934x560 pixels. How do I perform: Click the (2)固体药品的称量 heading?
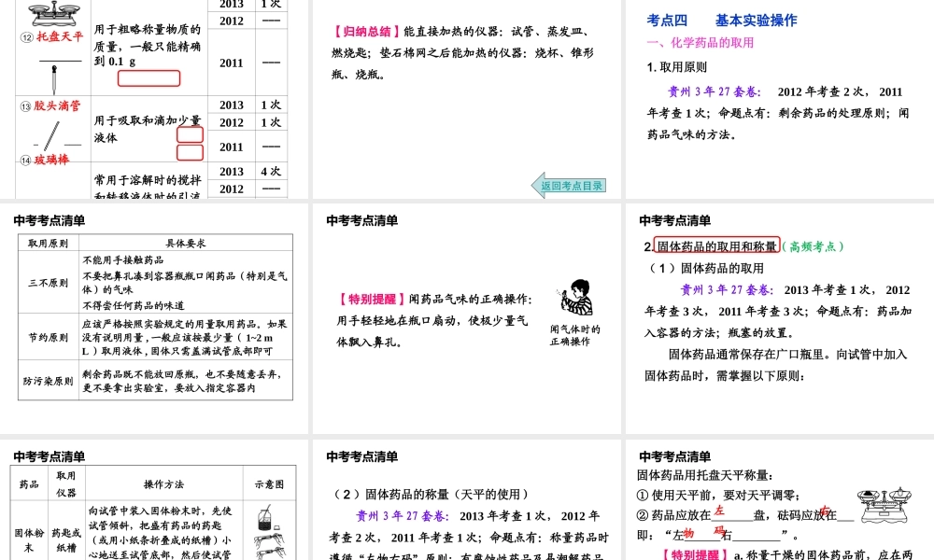pyautogui.click(x=431, y=494)
